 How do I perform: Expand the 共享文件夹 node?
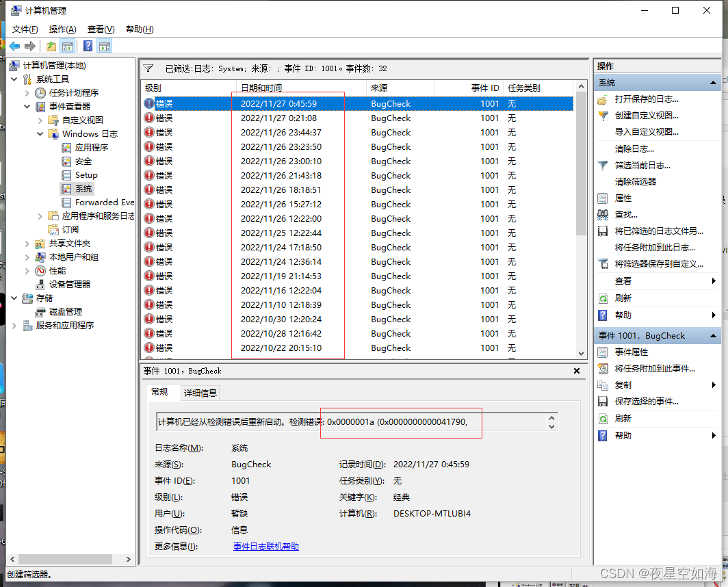[x=27, y=244]
